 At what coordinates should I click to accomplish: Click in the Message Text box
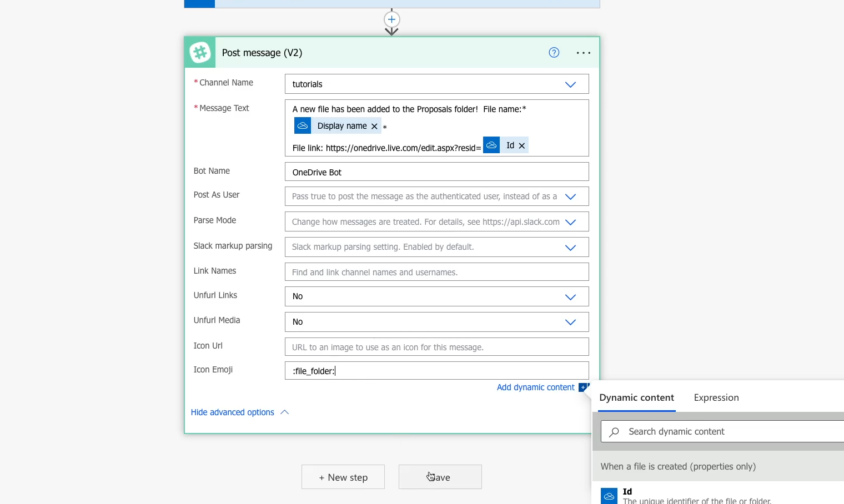pyautogui.click(x=437, y=128)
